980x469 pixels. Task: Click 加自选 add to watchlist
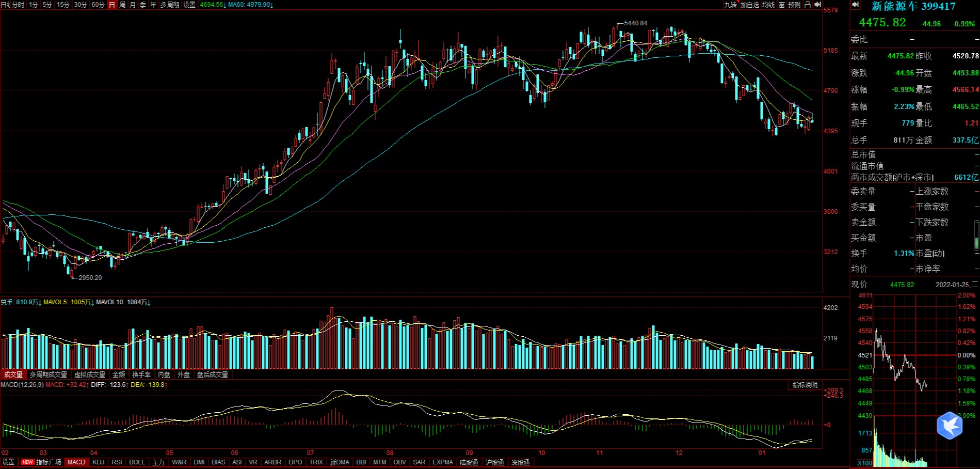(x=750, y=5)
